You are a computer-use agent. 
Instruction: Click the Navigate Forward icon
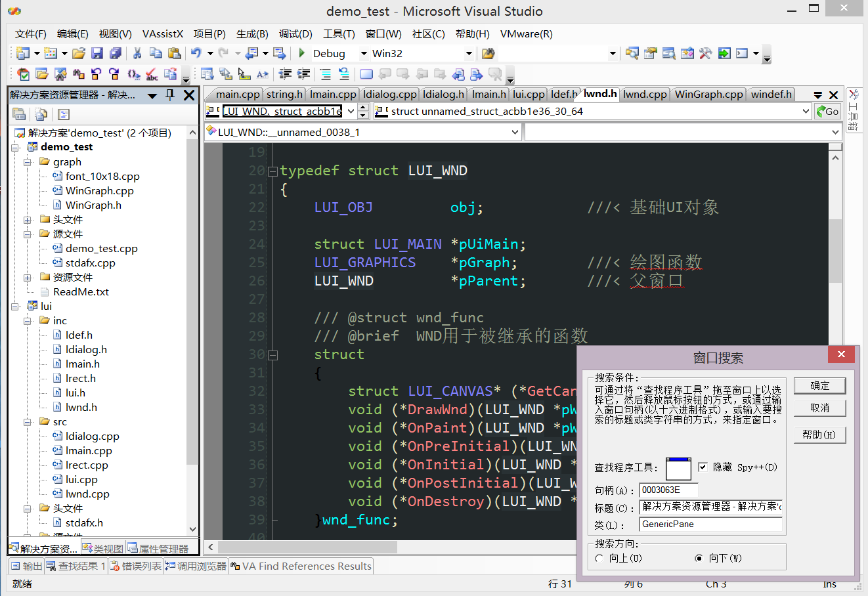click(280, 53)
